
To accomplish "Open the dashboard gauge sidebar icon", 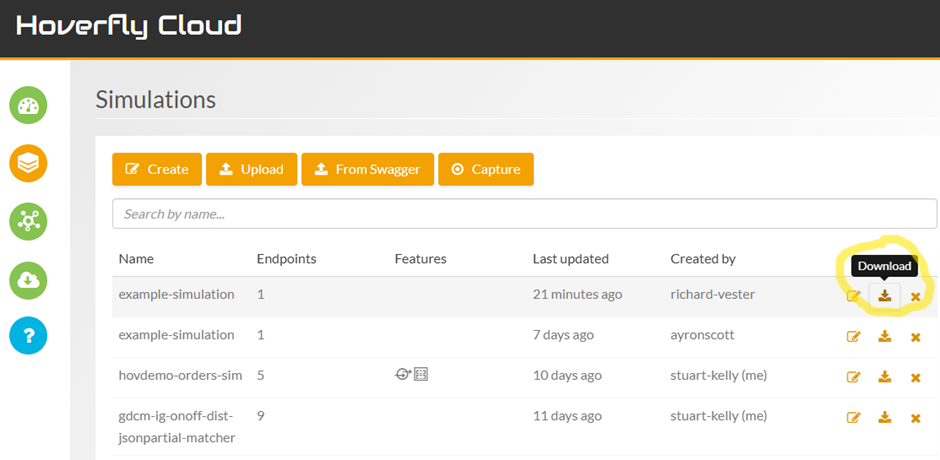I will (x=28, y=105).
